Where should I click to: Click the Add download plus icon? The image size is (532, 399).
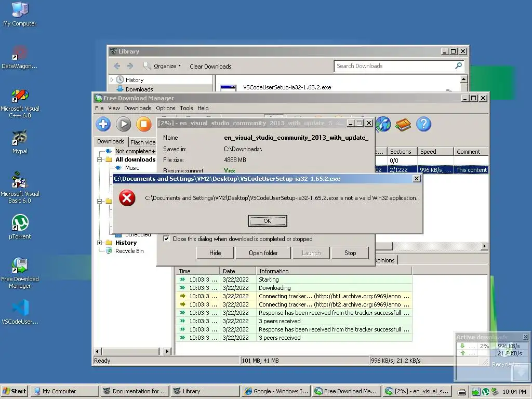pos(103,124)
